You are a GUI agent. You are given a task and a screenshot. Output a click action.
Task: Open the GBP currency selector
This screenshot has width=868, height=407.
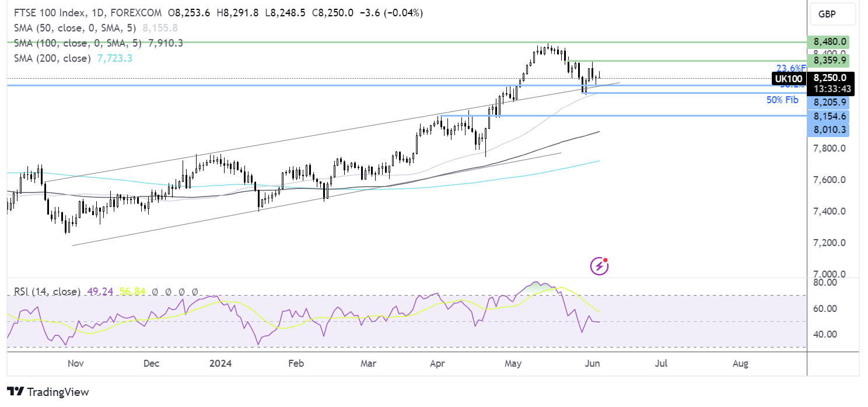pyautogui.click(x=831, y=13)
